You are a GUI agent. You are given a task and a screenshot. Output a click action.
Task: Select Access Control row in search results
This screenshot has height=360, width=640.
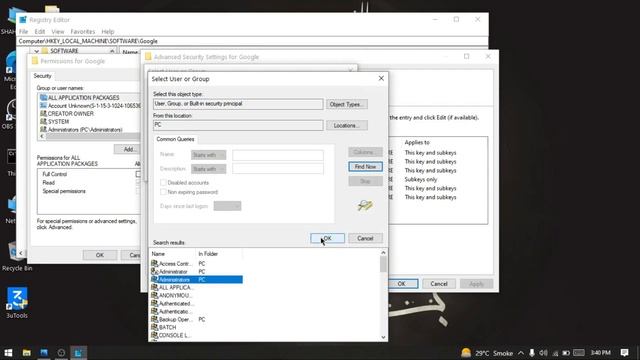click(197, 264)
